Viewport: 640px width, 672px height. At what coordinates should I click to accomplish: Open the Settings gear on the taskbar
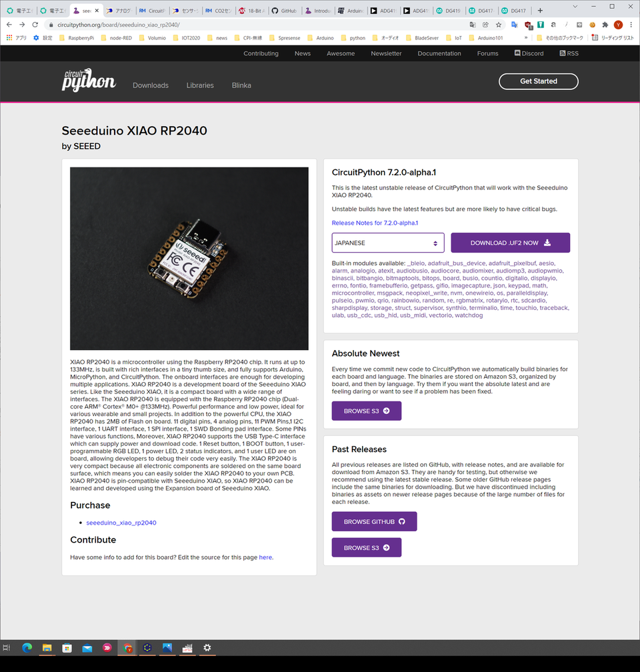(x=207, y=647)
